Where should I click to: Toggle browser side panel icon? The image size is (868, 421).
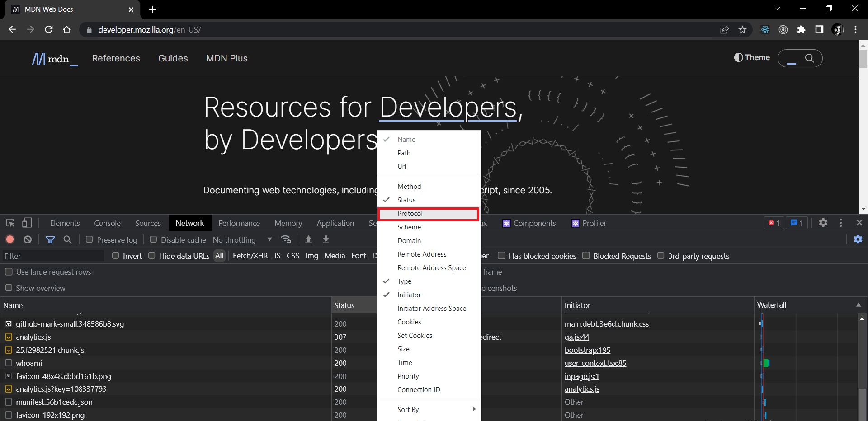click(x=819, y=30)
